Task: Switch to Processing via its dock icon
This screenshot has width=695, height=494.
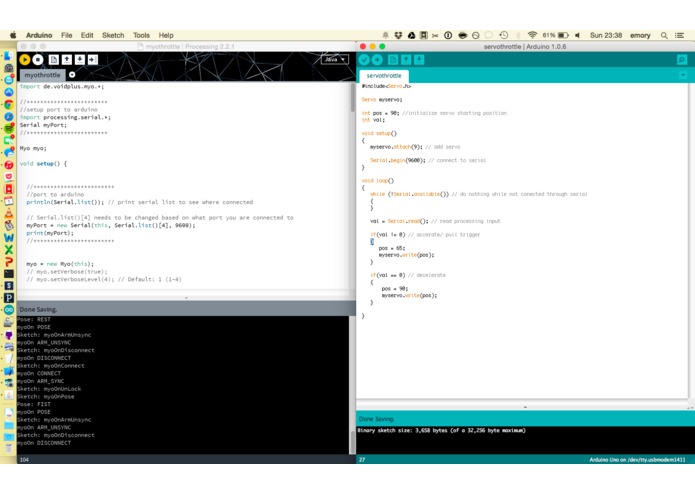Action: (x=9, y=298)
